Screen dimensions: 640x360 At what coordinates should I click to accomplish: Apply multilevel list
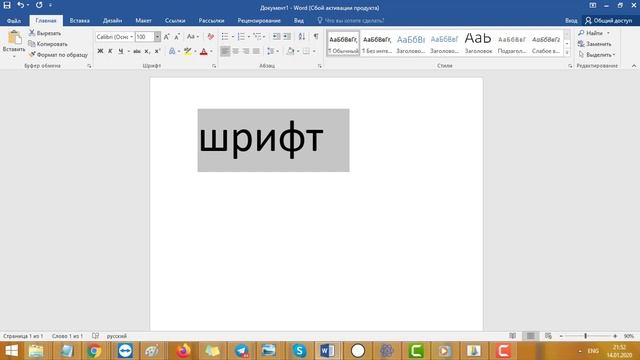(257, 37)
